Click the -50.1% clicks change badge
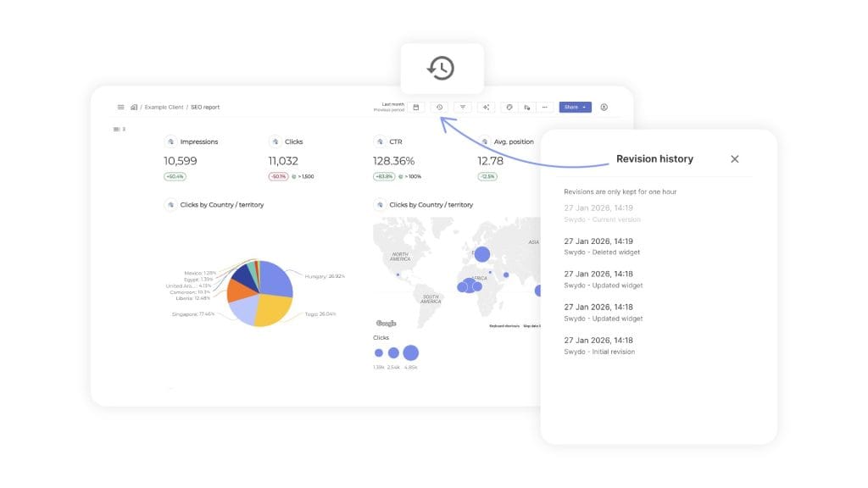868x488 pixels. click(x=278, y=176)
